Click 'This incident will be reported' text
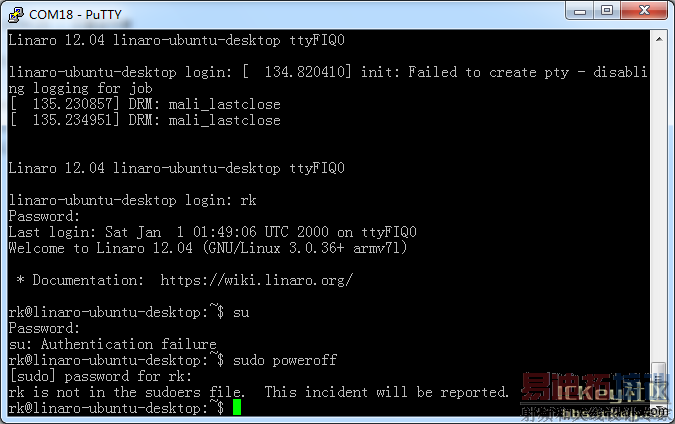Image resolution: width=675 pixels, height=424 pixels. pyautogui.click(x=386, y=392)
